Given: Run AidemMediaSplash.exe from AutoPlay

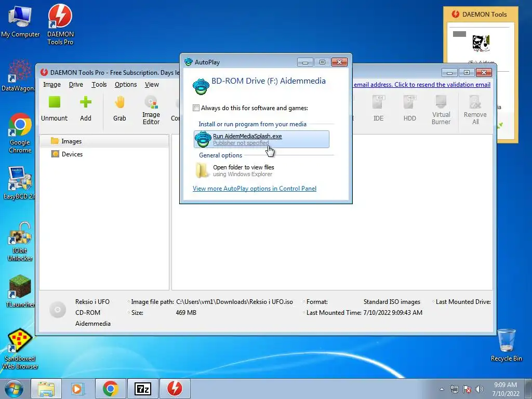Looking at the screenshot, I should click(261, 139).
